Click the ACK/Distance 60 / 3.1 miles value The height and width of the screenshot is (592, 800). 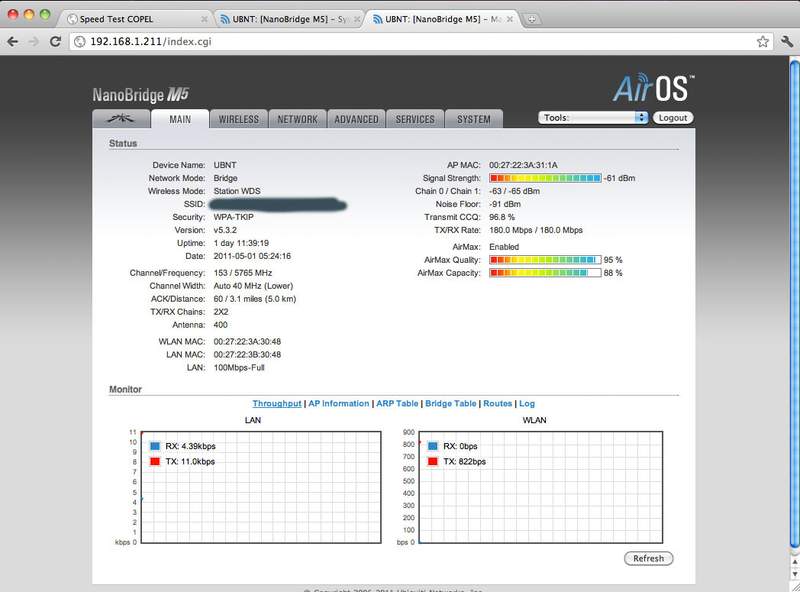(255, 299)
